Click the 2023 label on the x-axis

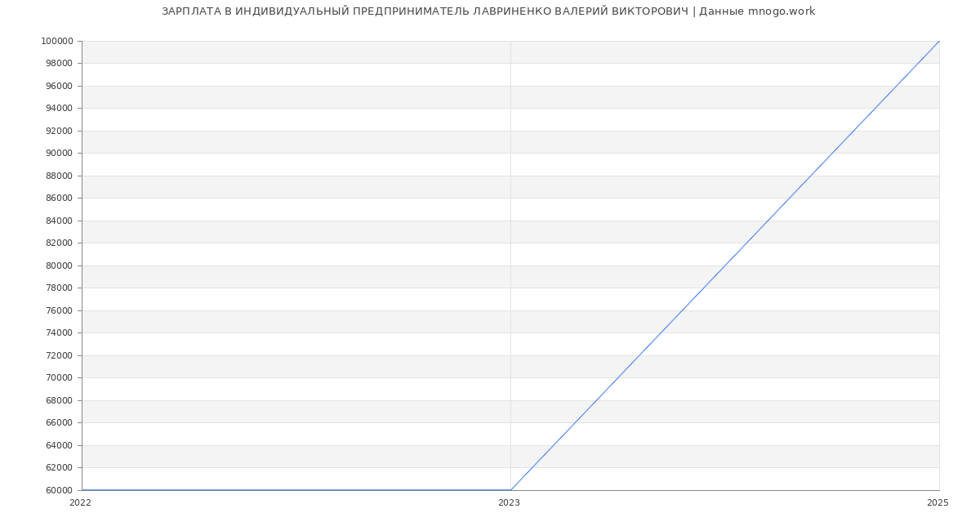(x=509, y=503)
